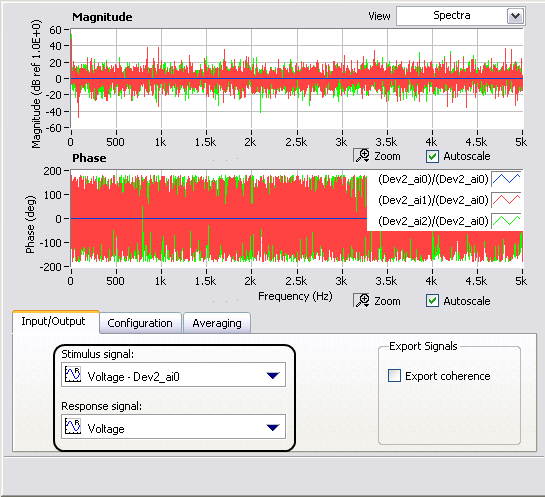Image resolution: width=545 pixels, height=497 pixels.
Task: Click the Zoom label under Phase graph
Action: 387,301
